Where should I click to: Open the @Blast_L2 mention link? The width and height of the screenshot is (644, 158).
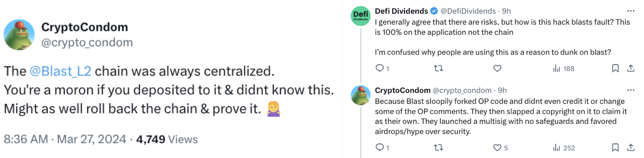pyautogui.click(x=60, y=71)
